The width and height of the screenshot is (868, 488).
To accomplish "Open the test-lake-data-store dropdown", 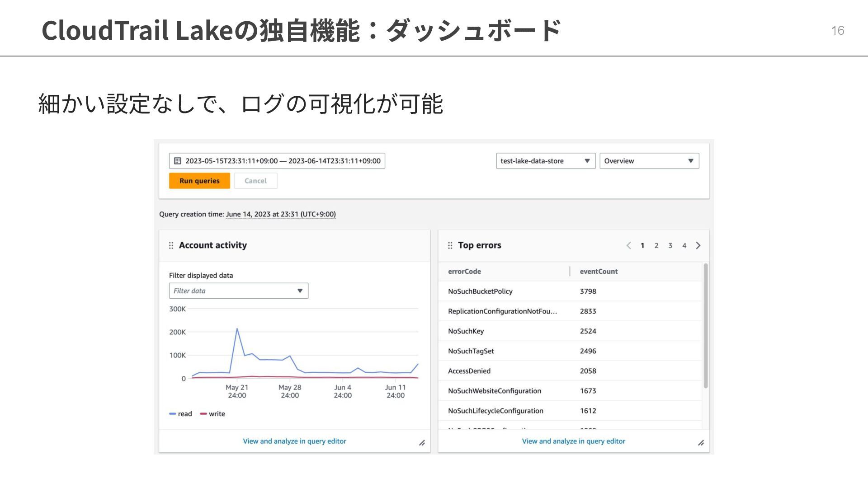I will point(545,161).
